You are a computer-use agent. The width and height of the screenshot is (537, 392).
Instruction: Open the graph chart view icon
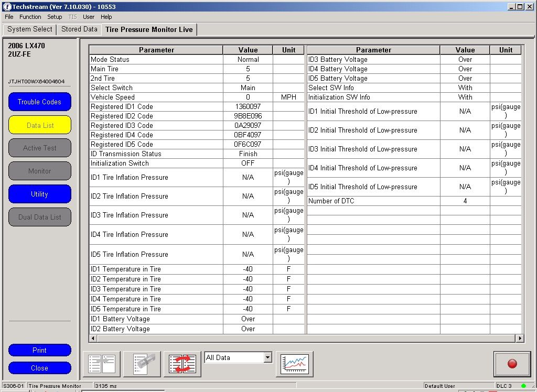[295, 364]
